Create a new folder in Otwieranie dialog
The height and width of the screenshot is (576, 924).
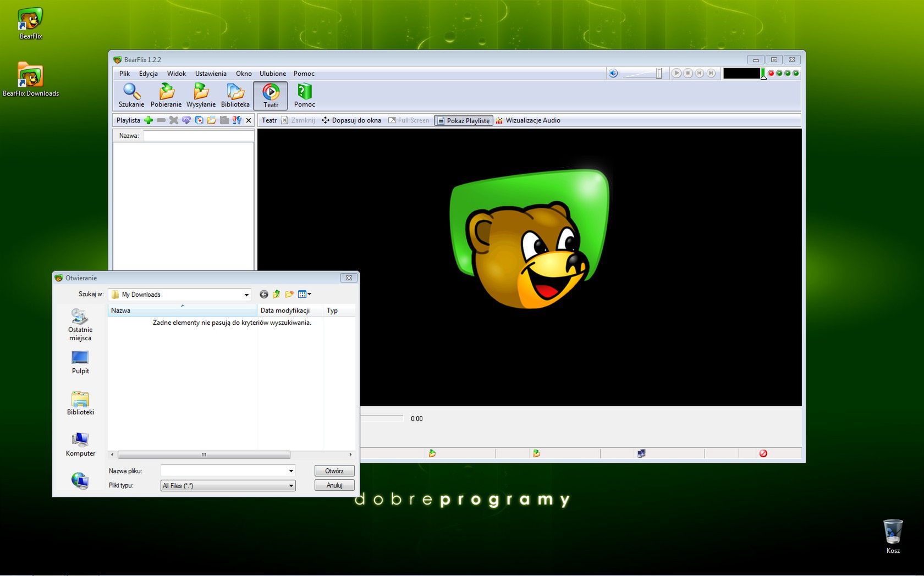[289, 295]
